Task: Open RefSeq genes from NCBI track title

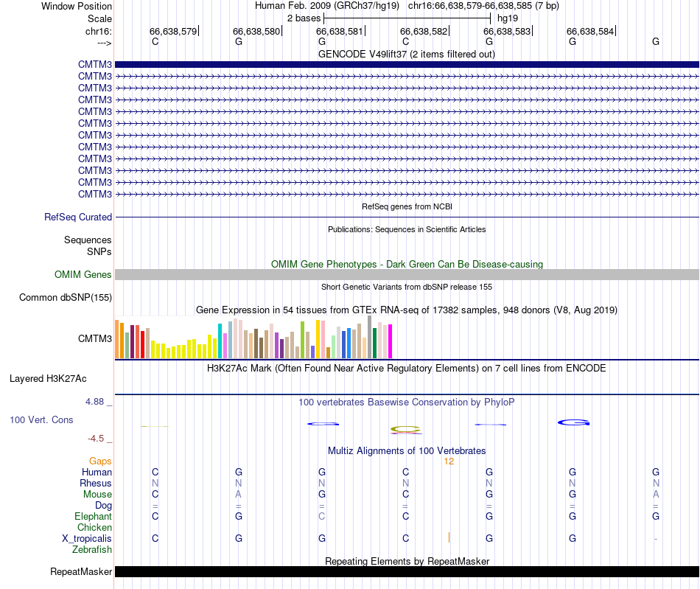Action: tap(407, 206)
